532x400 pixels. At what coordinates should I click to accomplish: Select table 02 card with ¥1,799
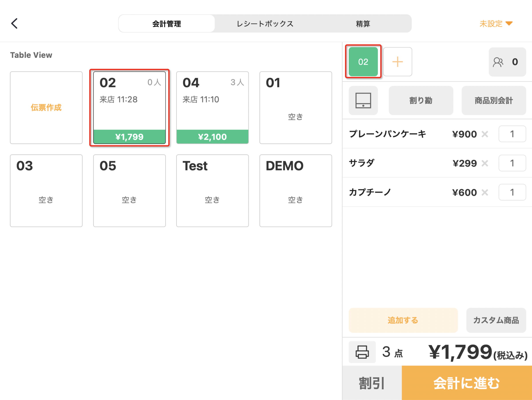[129, 108]
